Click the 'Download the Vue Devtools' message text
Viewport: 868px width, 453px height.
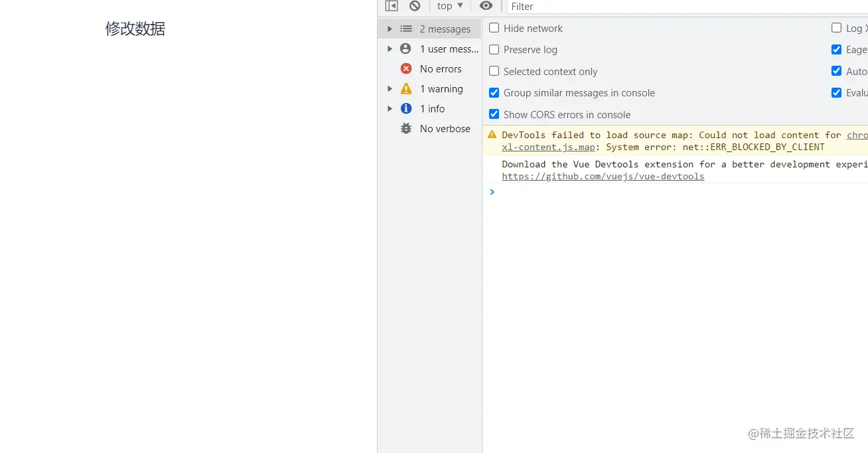(x=685, y=164)
